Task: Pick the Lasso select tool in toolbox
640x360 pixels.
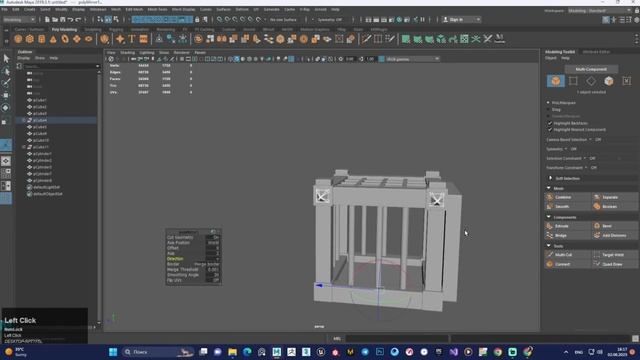Action: (6, 71)
